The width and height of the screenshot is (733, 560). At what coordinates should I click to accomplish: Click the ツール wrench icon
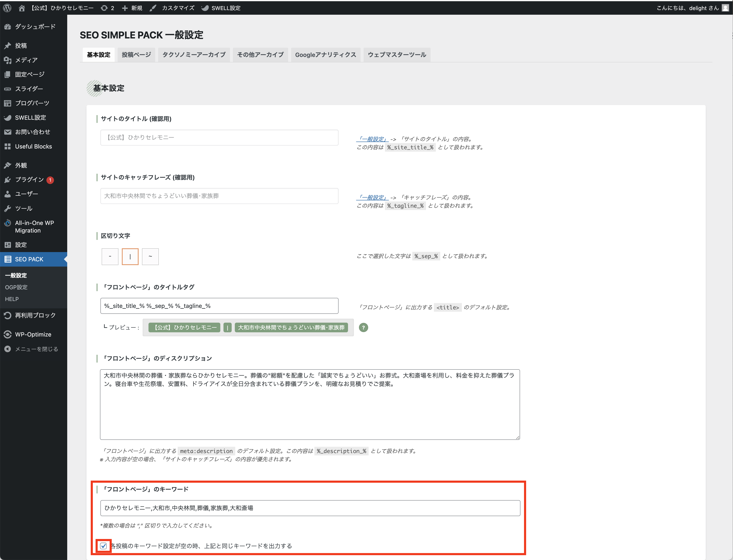click(8, 208)
